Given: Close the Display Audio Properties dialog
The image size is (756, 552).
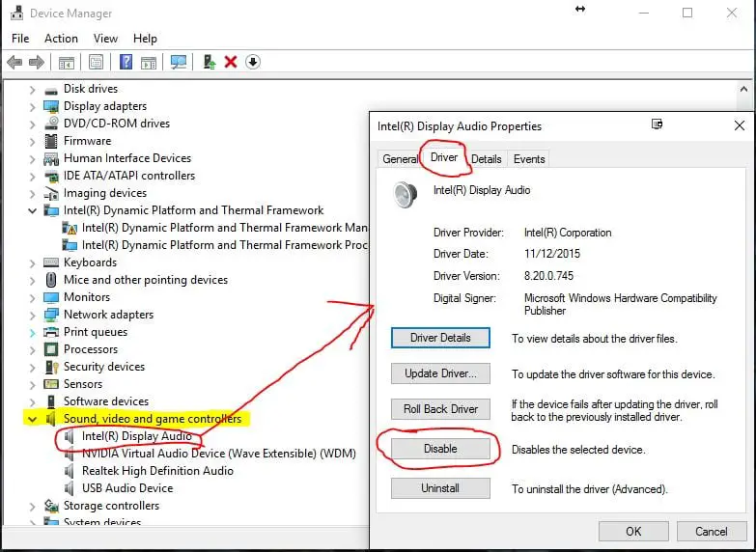Looking at the screenshot, I should click(740, 126).
